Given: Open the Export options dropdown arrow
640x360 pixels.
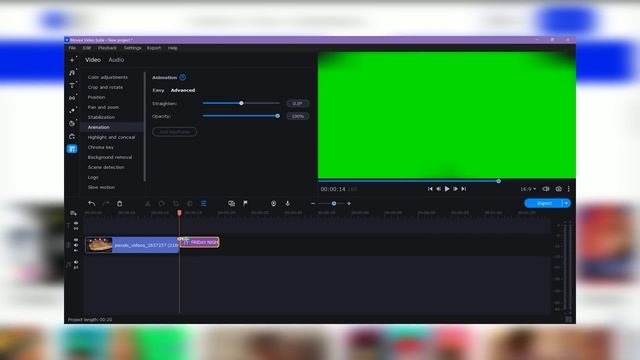Looking at the screenshot, I should click(x=567, y=203).
